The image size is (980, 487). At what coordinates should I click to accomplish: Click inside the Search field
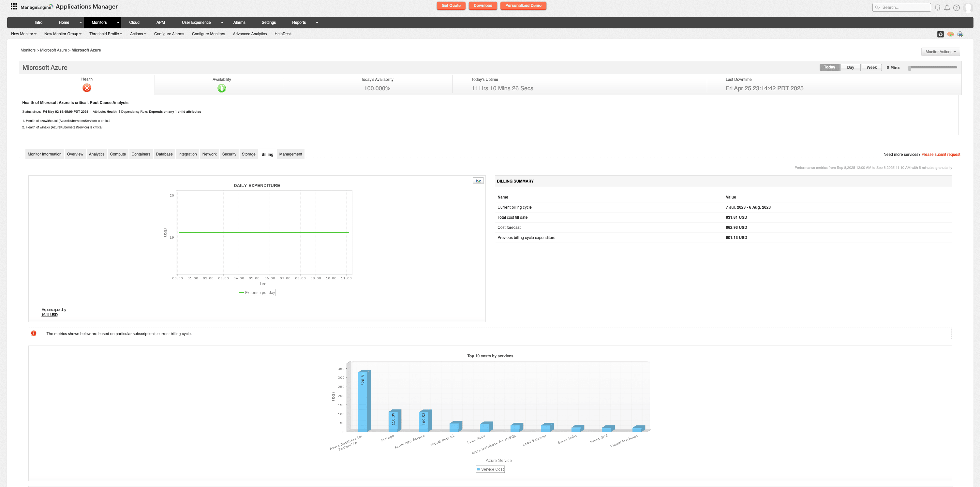point(901,7)
